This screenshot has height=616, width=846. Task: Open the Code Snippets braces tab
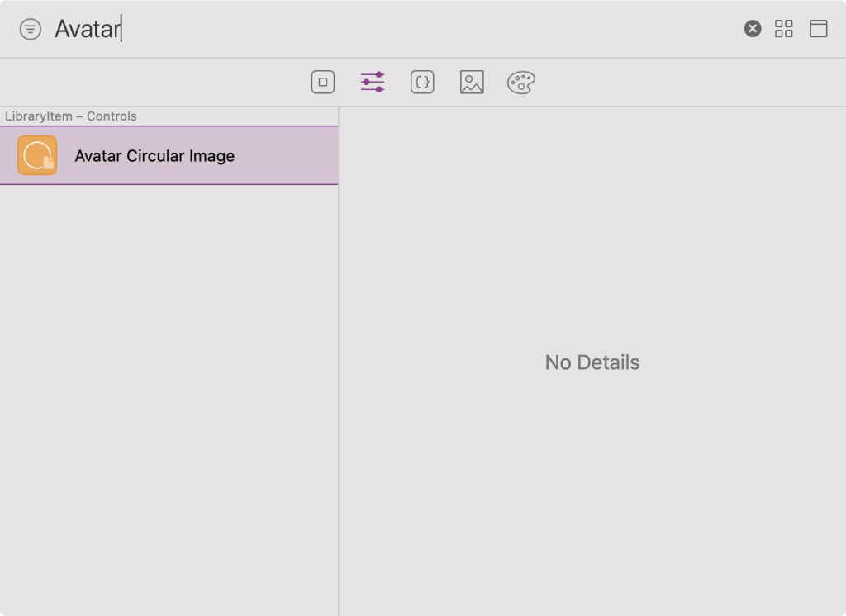[422, 82]
